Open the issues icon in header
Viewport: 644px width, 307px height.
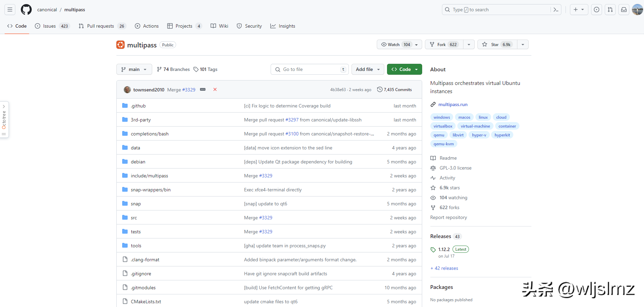(597, 10)
